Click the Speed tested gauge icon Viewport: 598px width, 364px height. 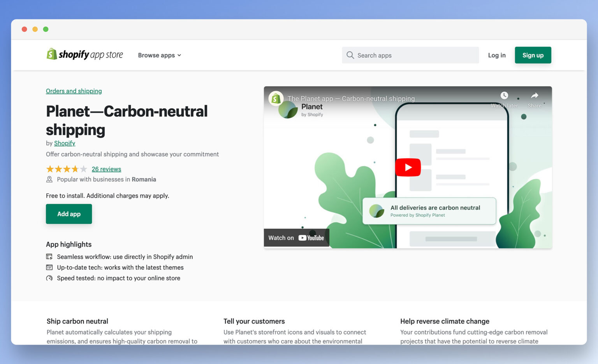point(49,278)
